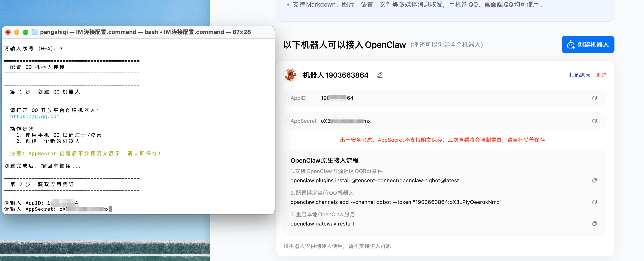The width and height of the screenshot is (644, 261).
Task: Copy the AppSecret value
Action: 594,121
